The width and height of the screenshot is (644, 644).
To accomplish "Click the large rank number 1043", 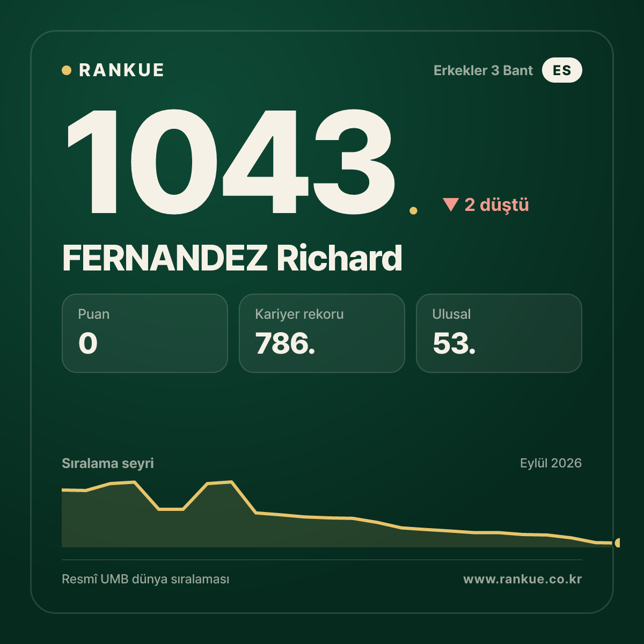I will [231, 161].
